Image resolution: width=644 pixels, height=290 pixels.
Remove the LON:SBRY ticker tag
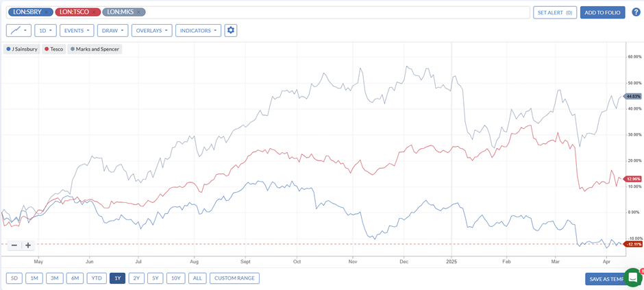click(x=47, y=12)
